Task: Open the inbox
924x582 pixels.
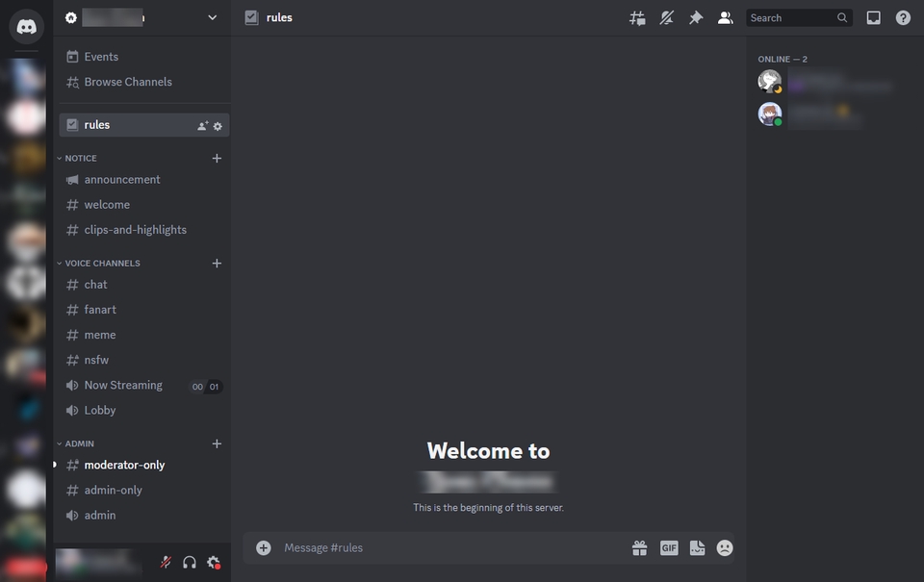Action: point(874,16)
